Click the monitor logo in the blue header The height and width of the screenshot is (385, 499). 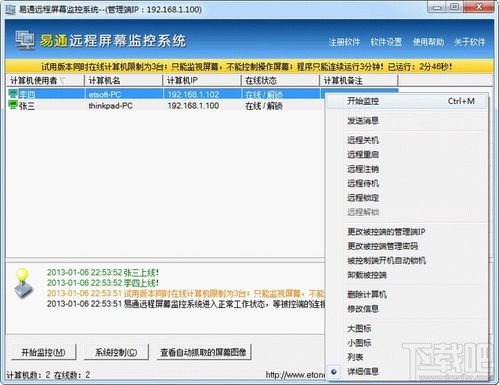[x=25, y=40]
